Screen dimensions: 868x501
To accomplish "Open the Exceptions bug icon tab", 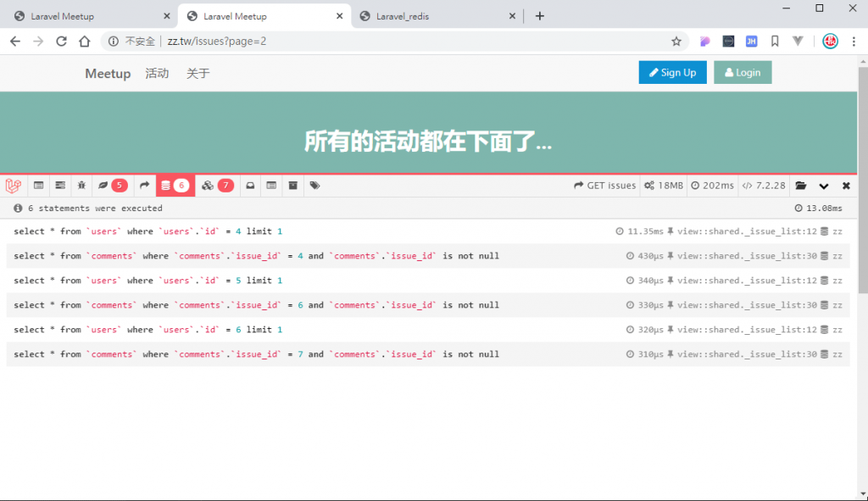I will click(81, 186).
